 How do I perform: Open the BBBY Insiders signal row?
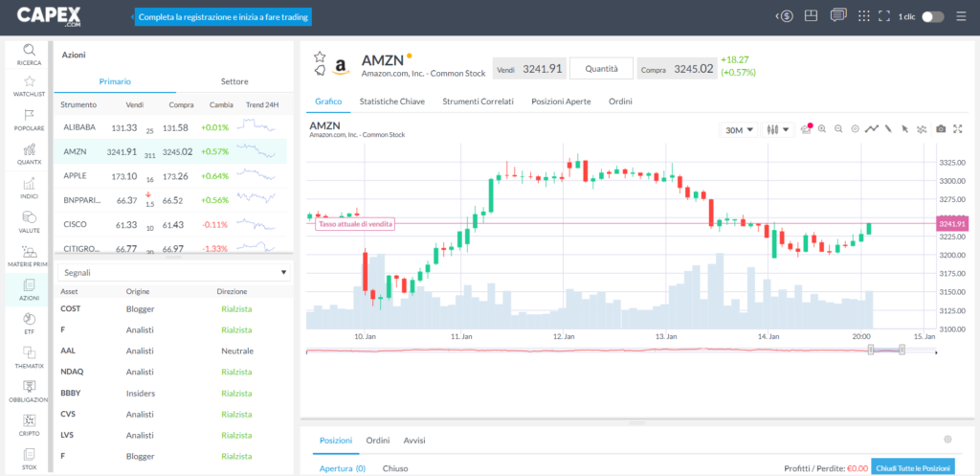(x=174, y=394)
